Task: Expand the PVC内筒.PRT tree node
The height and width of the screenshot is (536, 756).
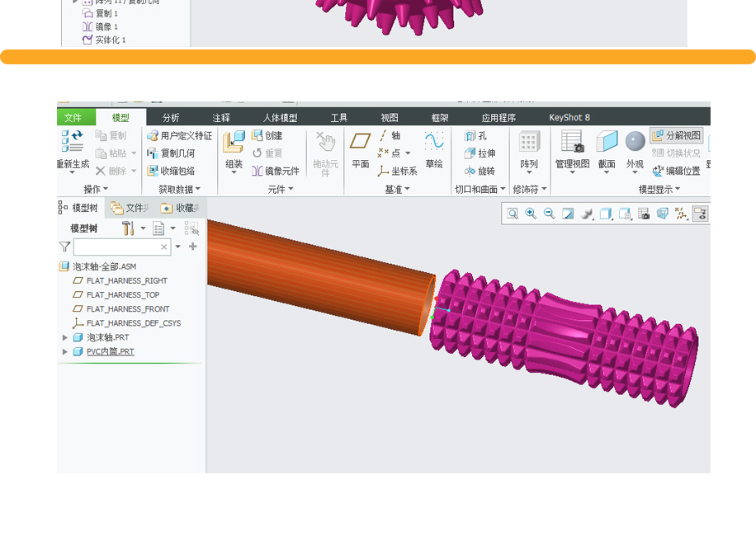Action: click(65, 352)
